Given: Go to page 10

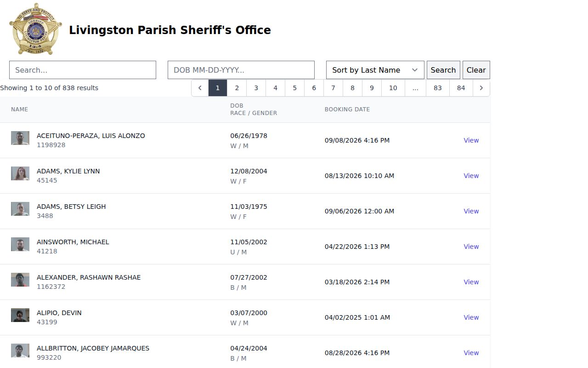Looking at the screenshot, I should [393, 88].
